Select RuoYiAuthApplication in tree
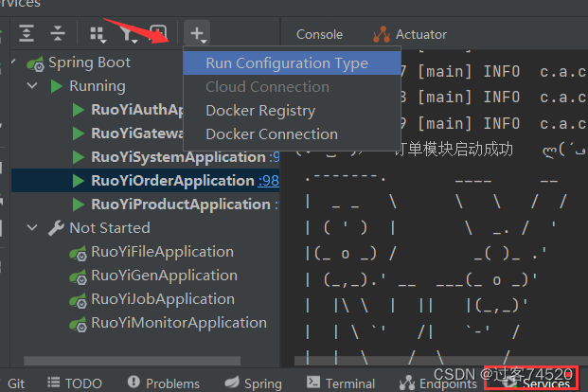 click(137, 110)
